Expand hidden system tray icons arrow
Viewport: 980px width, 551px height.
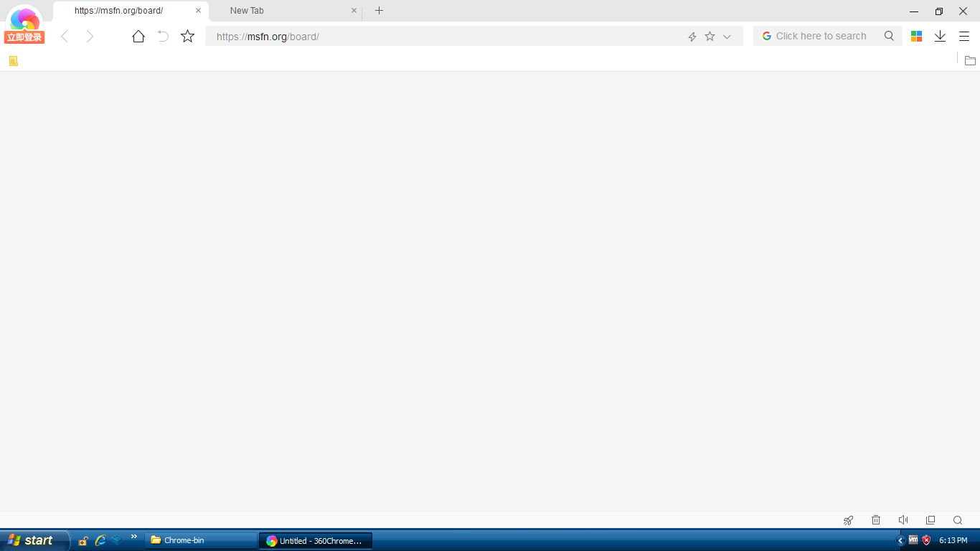tap(900, 540)
